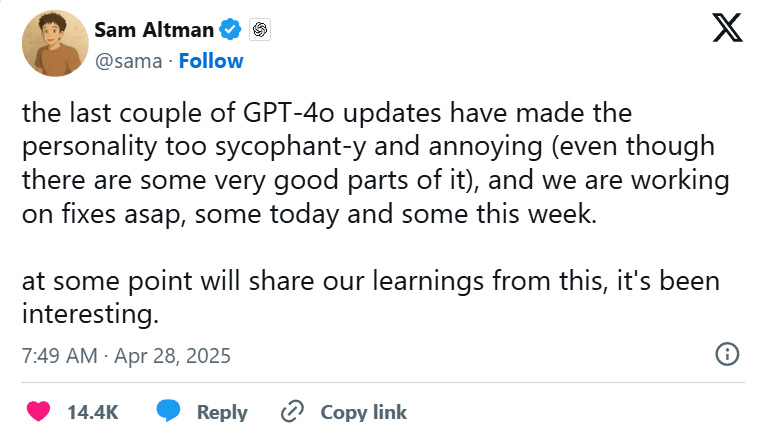Open the Twitter info circle icon

coord(728,354)
